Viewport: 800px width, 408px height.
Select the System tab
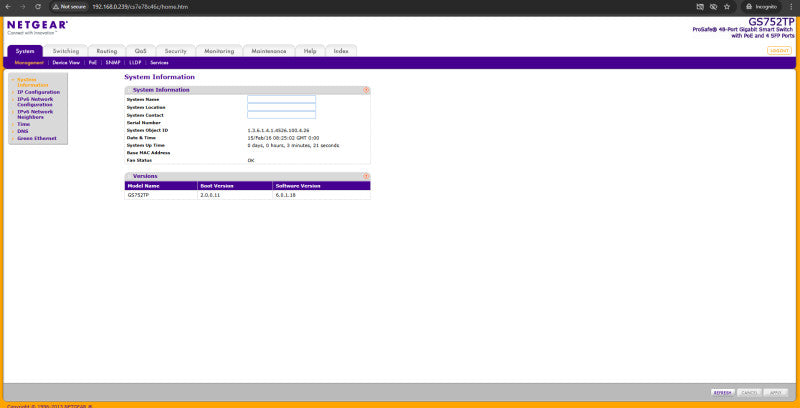(x=25, y=51)
